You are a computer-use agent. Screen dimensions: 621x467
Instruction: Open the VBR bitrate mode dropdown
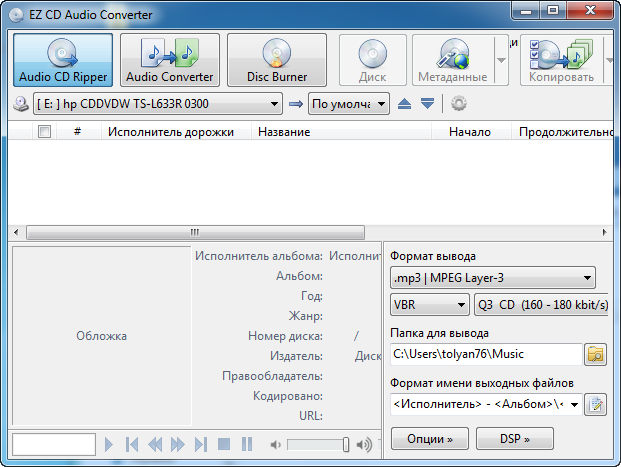pyautogui.click(x=461, y=304)
